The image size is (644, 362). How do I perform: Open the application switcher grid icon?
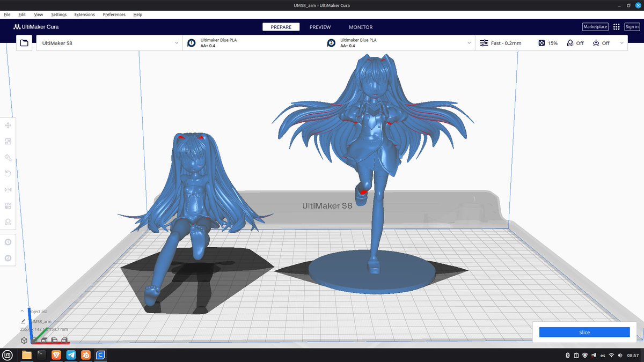[x=616, y=27]
